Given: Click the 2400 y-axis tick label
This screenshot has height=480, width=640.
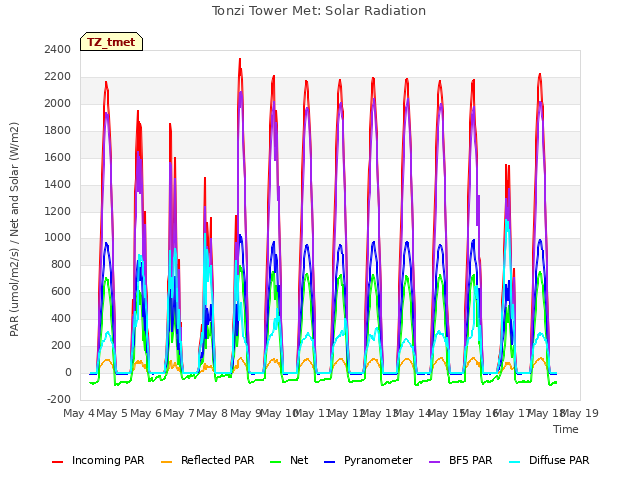Looking at the screenshot, I should (x=58, y=49).
